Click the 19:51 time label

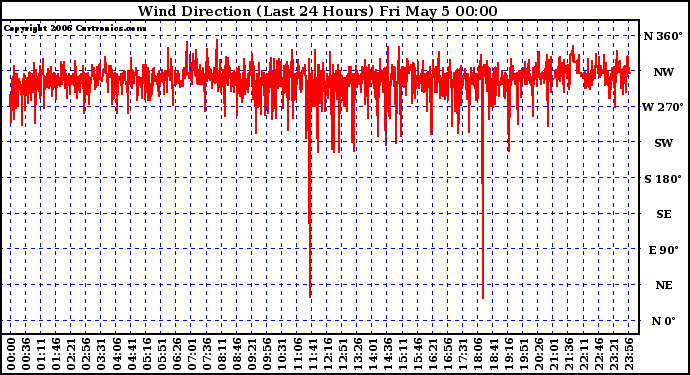tap(523, 354)
